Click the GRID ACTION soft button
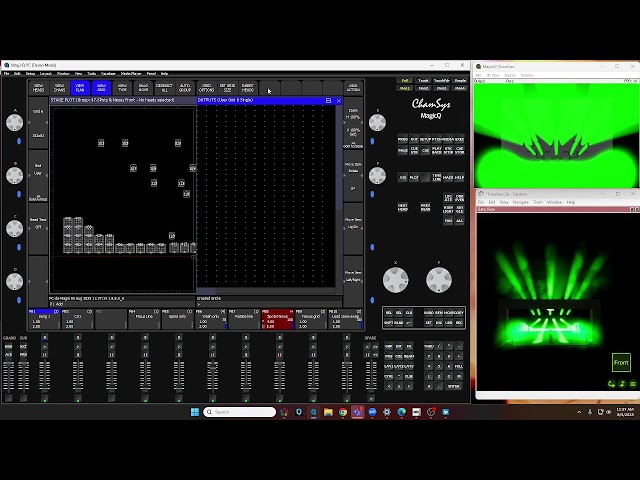The width and height of the screenshot is (640, 480). coord(353,88)
